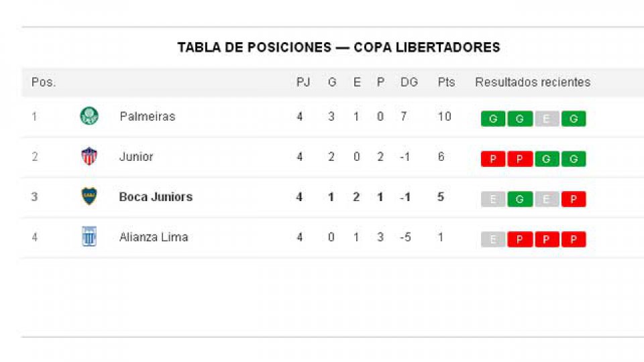
Task: Open the Boca Juniors team link
Action: 156,197
